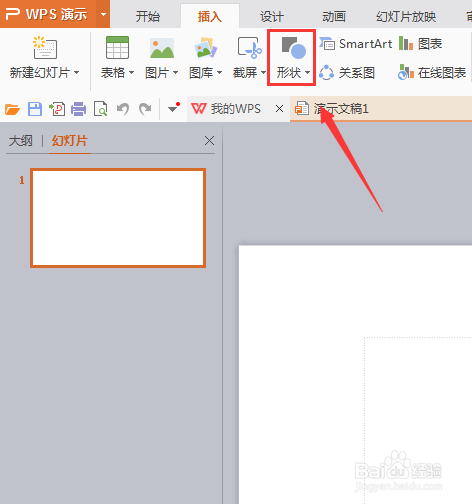
Task: Insert a chart with 图表 button
Action: click(420, 44)
